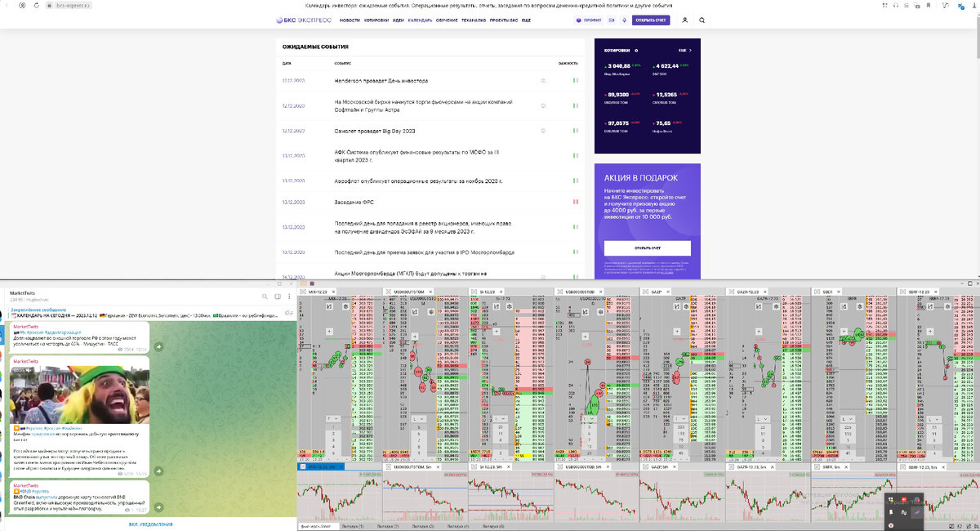The image size is (980, 531).
Task: Open the НОВОСТИ menu item
Action: (350, 20)
